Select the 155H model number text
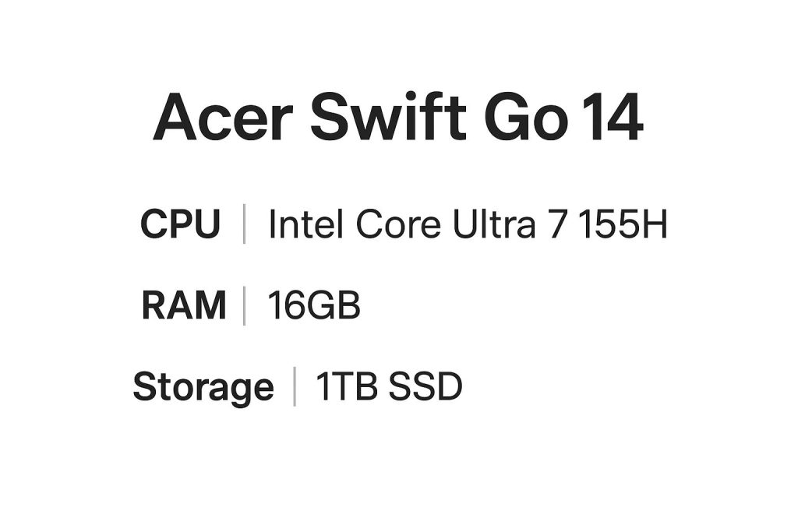Image resolution: width=798 pixels, height=532 pixels. (x=622, y=224)
